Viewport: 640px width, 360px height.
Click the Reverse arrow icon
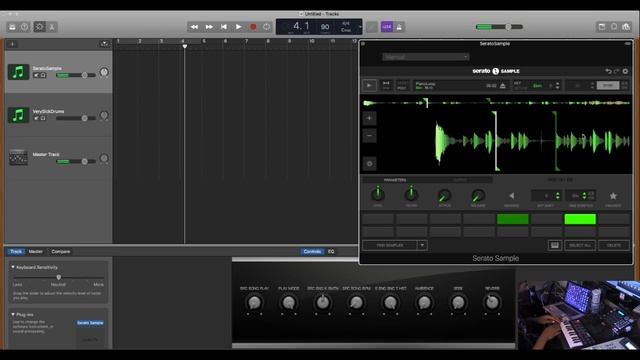512,196
